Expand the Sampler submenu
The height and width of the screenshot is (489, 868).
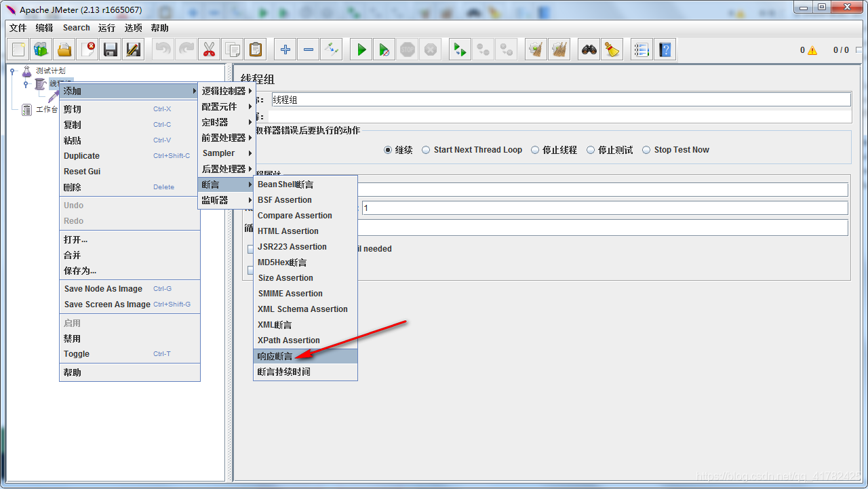tap(226, 153)
